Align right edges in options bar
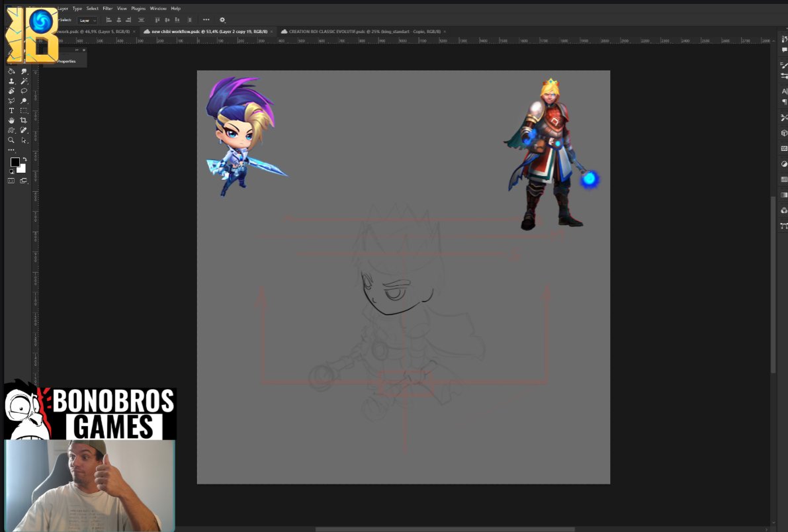 click(128, 20)
